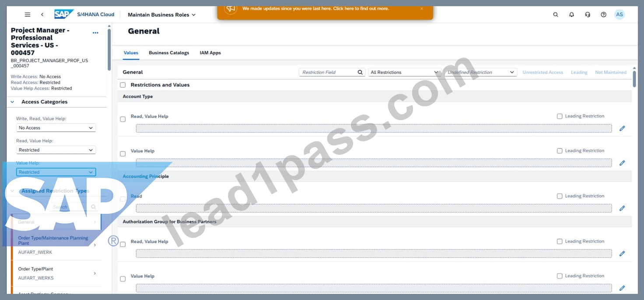Open the search magnifier in top bar
The image size is (644, 300).
point(556,14)
